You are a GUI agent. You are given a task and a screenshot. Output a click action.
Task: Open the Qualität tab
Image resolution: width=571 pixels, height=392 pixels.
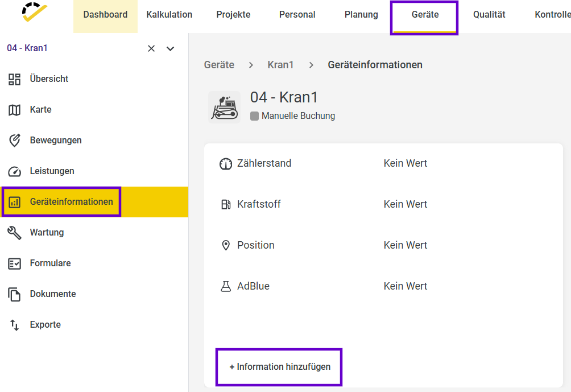pyautogui.click(x=489, y=15)
